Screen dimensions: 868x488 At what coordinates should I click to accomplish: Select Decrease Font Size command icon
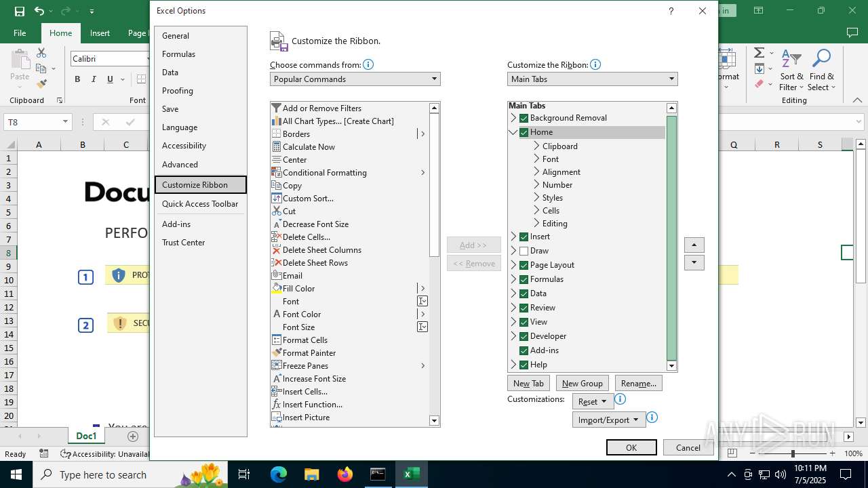pyautogui.click(x=276, y=224)
